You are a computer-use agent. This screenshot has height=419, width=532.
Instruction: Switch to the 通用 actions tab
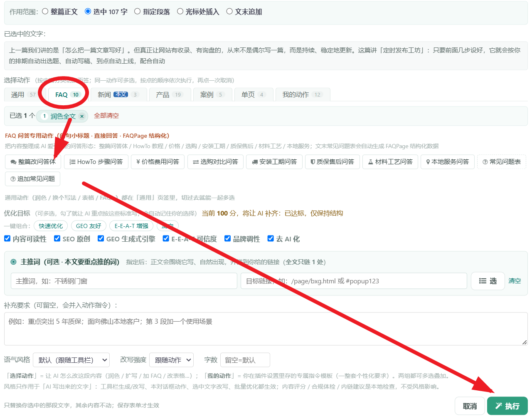point(23,95)
